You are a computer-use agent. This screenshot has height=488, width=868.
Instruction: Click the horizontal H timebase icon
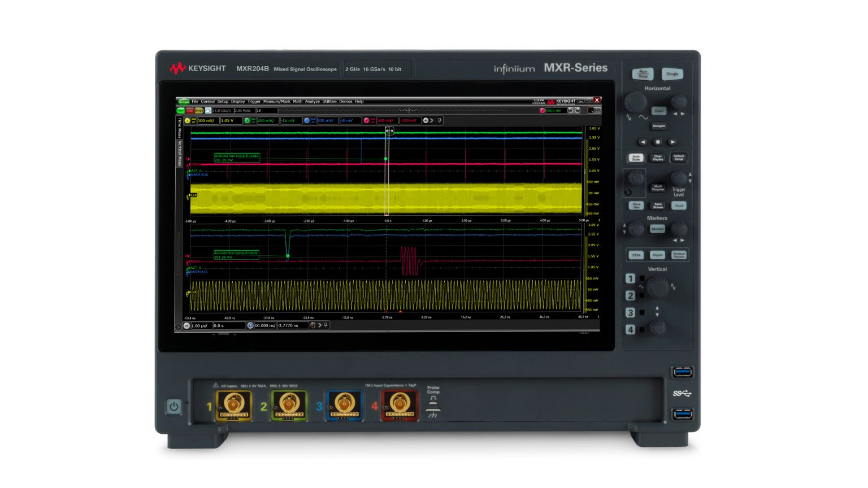186,326
